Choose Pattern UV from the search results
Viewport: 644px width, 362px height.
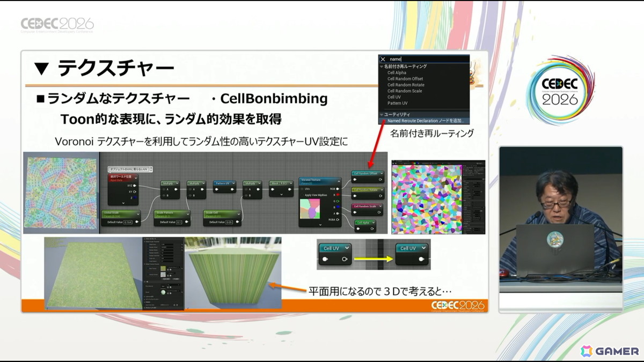pos(398,103)
